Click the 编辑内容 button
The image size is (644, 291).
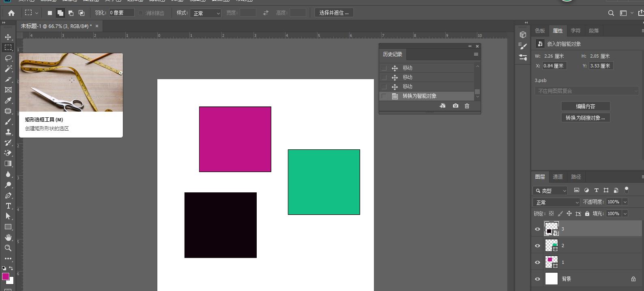pyautogui.click(x=585, y=106)
